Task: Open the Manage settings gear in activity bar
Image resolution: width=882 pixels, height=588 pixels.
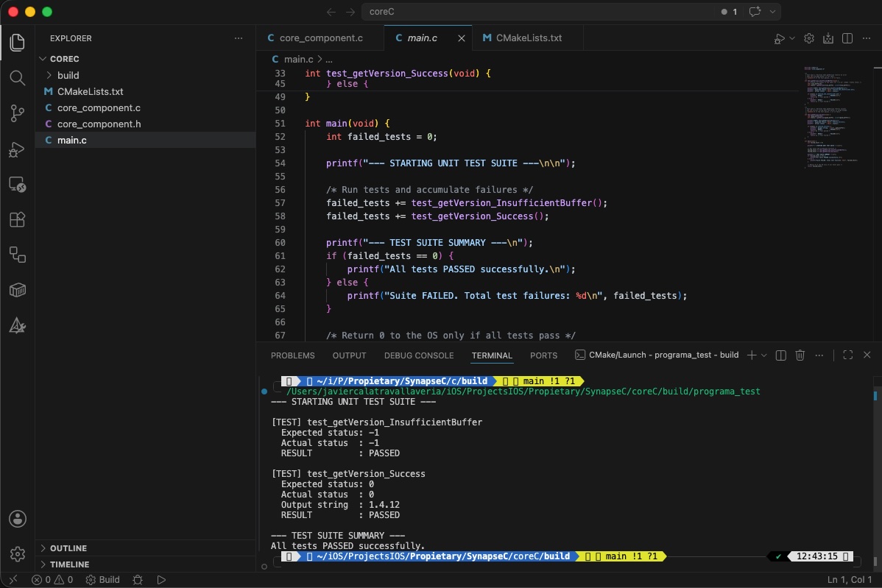Action: (x=18, y=553)
